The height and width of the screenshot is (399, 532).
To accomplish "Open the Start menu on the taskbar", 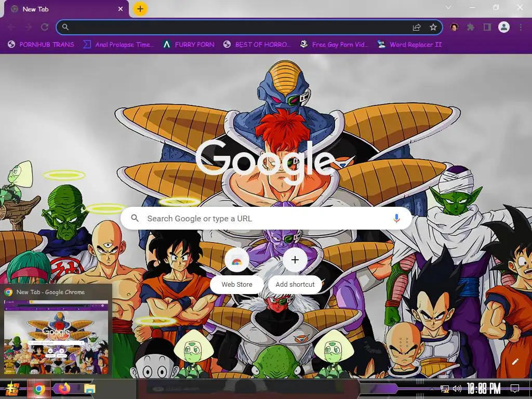I will (12, 389).
